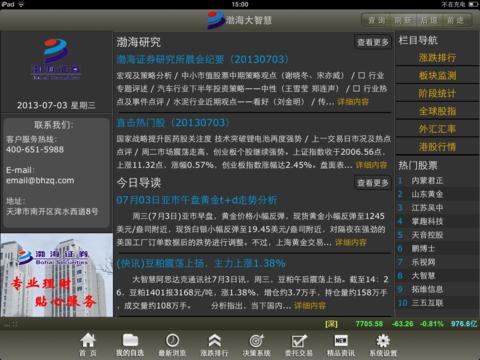The image size is (480, 360).
Task: Click the 查询 button in top bar
Action: tap(377, 20)
